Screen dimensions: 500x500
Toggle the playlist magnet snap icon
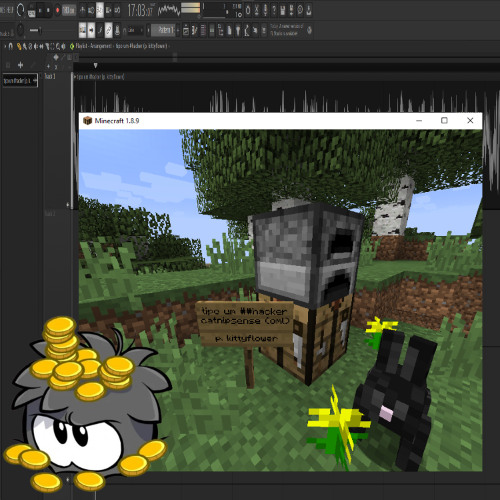[x=11, y=46]
